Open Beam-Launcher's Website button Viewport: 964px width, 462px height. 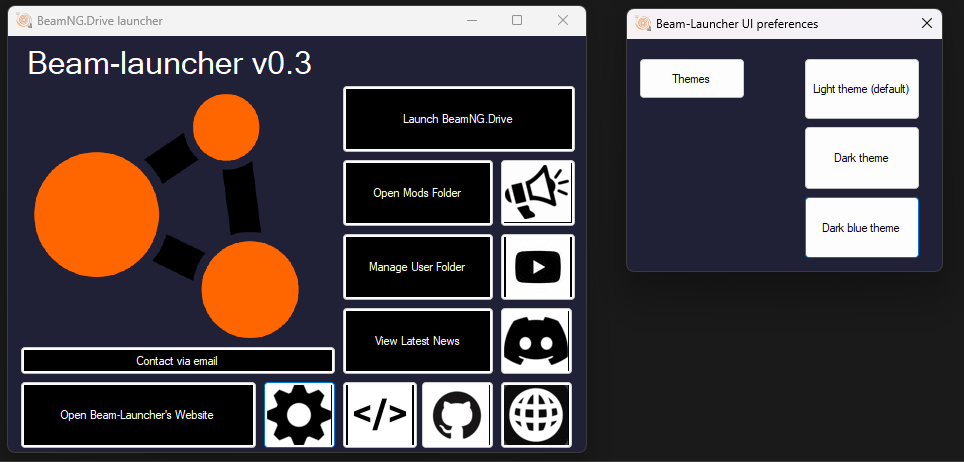[138, 415]
